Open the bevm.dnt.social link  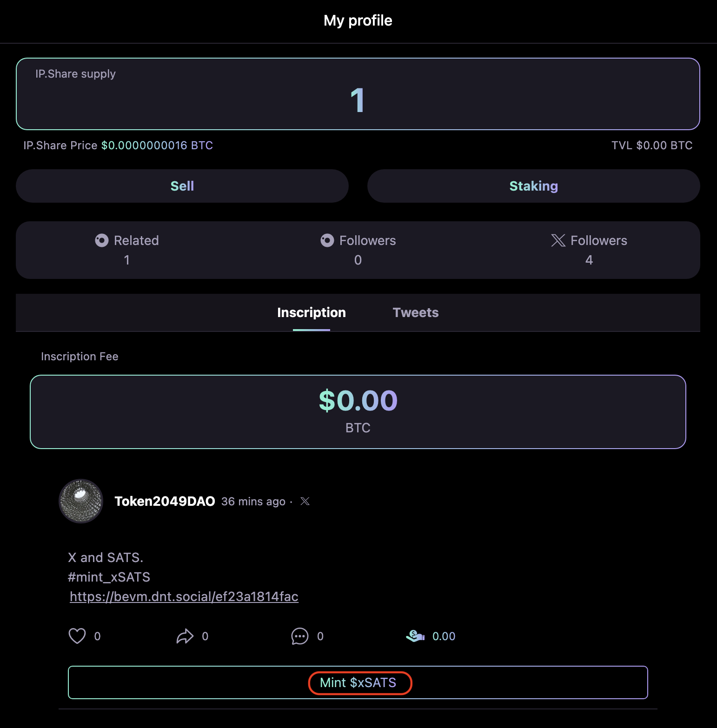(x=184, y=596)
